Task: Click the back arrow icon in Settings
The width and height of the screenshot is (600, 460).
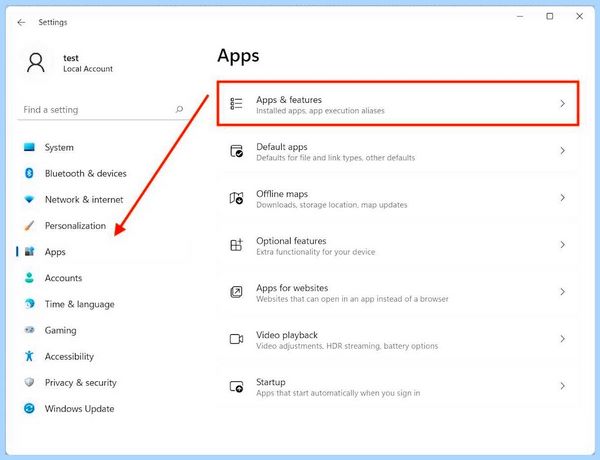Action: (21, 23)
